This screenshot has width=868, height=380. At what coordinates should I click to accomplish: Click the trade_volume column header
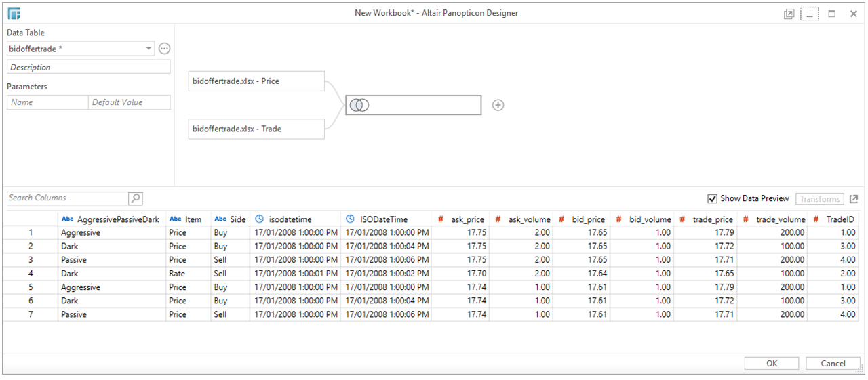(x=774, y=219)
